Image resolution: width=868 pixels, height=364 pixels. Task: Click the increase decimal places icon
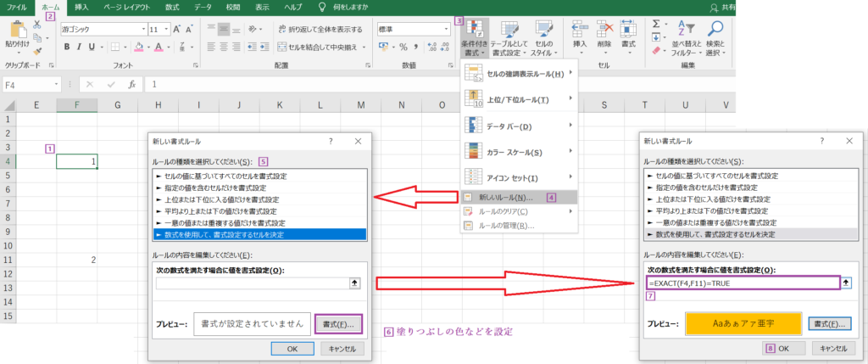tap(432, 48)
